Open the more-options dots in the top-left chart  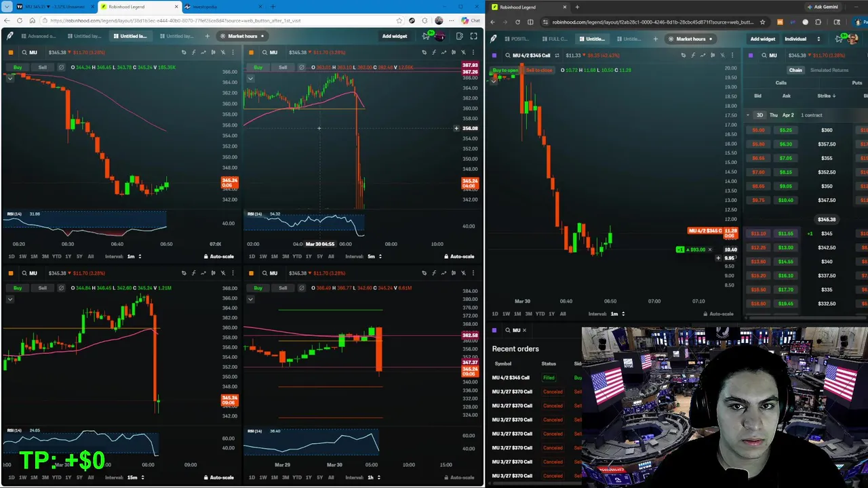(x=233, y=52)
